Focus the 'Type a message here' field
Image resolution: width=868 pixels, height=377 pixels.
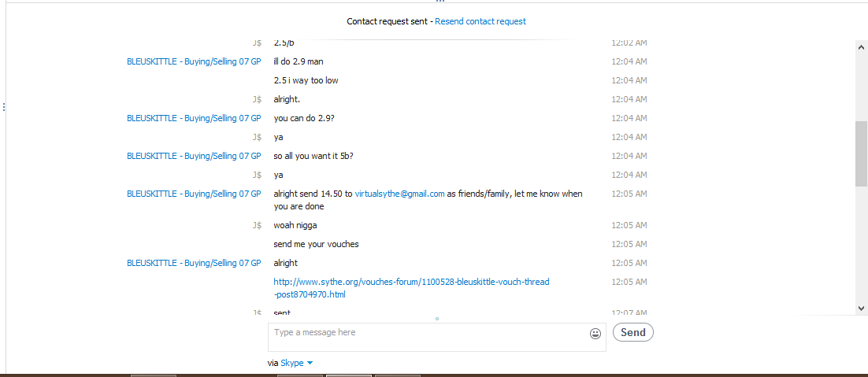tap(436, 337)
